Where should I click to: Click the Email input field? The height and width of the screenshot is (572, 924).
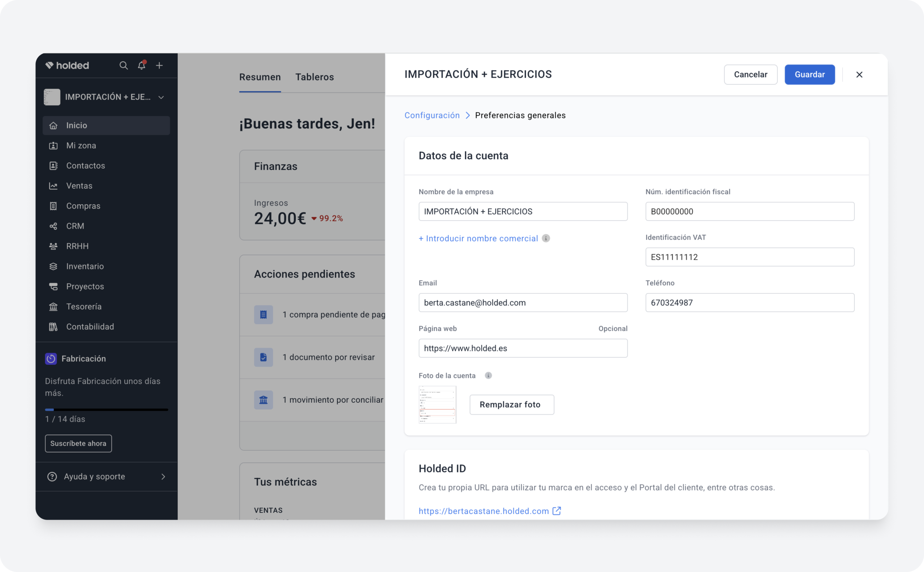point(523,303)
